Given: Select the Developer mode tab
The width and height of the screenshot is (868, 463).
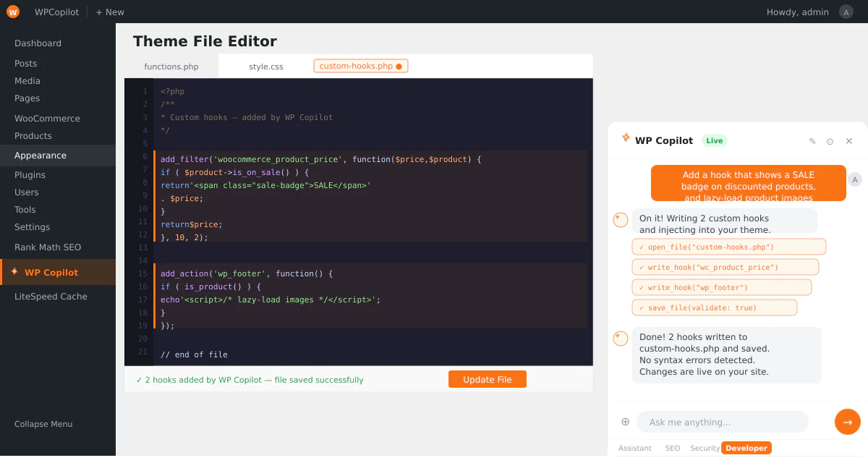Looking at the screenshot, I should point(746,448).
